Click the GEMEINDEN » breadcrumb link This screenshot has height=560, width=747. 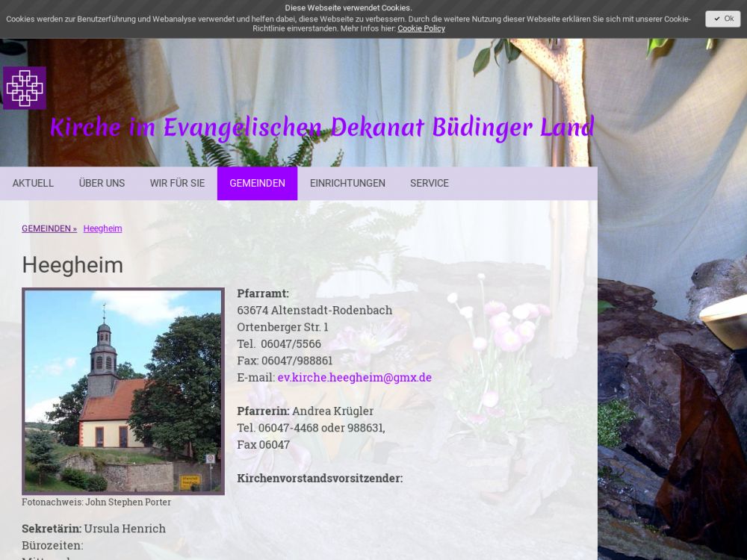tap(49, 228)
